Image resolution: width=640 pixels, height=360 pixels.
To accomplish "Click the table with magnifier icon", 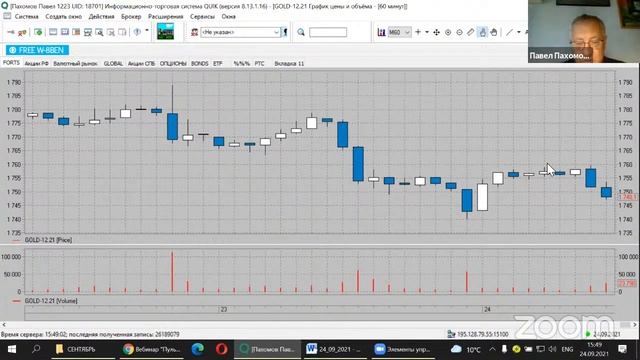I will (x=99, y=32).
